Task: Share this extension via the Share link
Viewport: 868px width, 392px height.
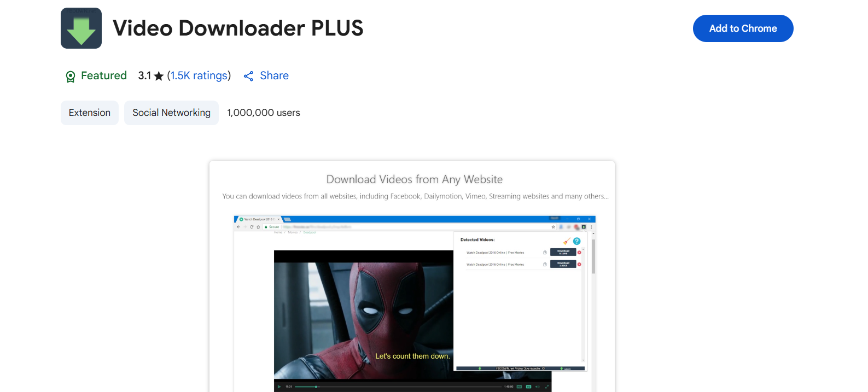Action: pos(266,76)
